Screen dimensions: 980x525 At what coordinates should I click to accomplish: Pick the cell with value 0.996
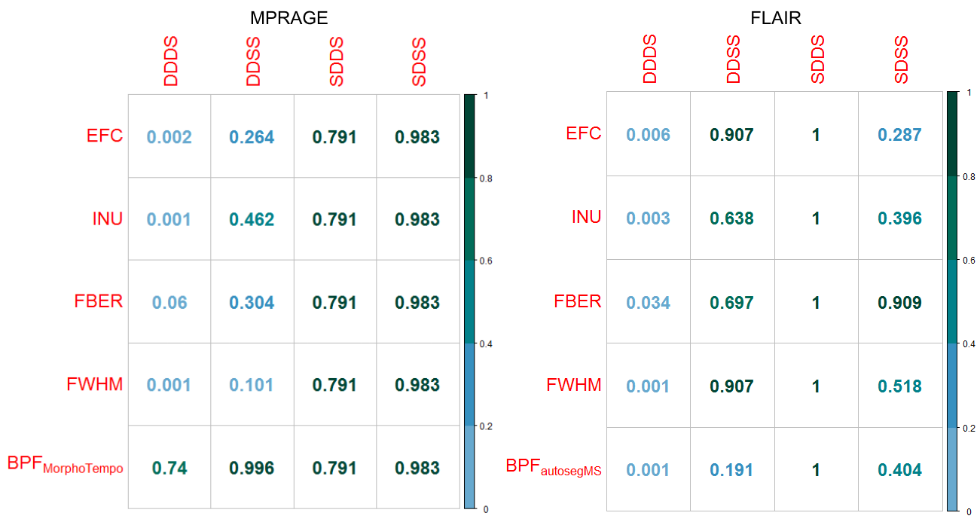(x=252, y=469)
